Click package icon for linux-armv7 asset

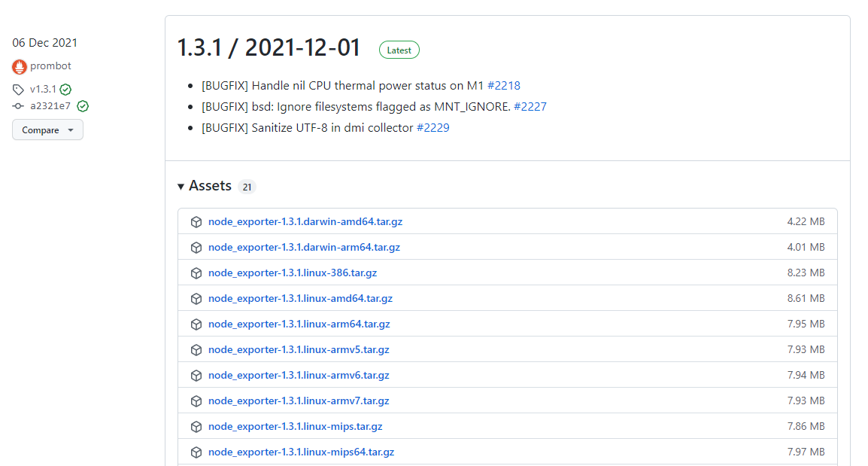click(196, 401)
